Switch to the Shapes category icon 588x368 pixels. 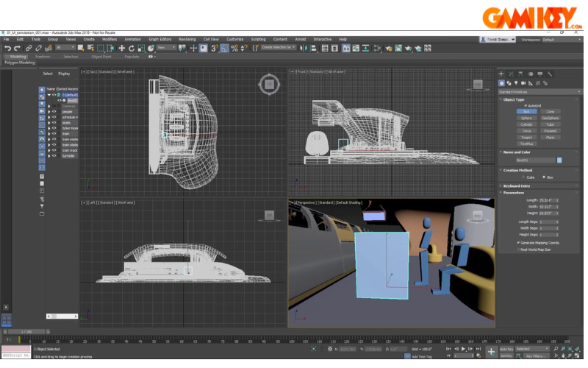tap(509, 83)
